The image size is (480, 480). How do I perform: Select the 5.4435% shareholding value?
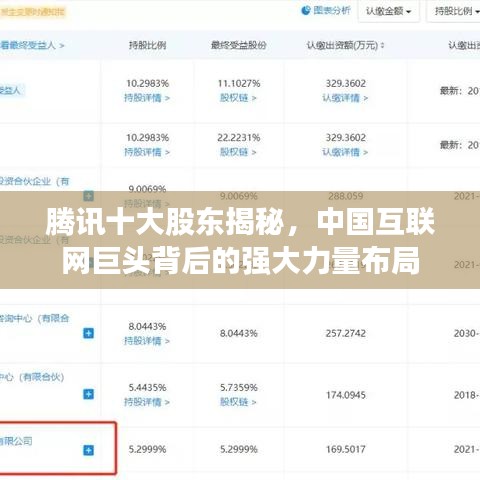click(147, 388)
